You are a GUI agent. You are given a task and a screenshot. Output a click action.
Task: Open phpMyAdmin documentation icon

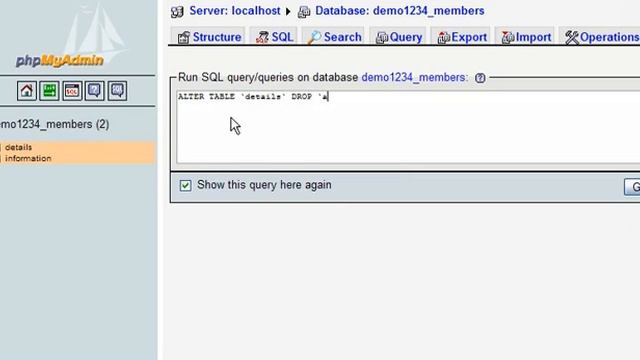point(94,91)
